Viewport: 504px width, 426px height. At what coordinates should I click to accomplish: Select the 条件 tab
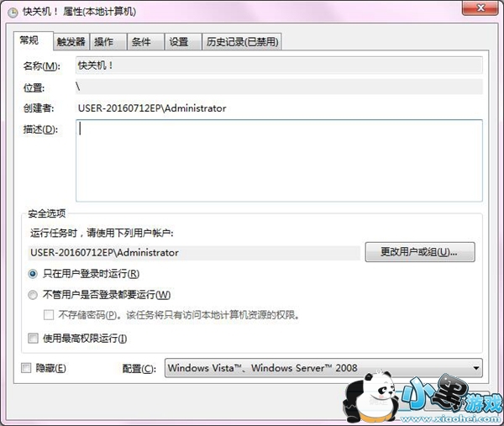(x=146, y=42)
